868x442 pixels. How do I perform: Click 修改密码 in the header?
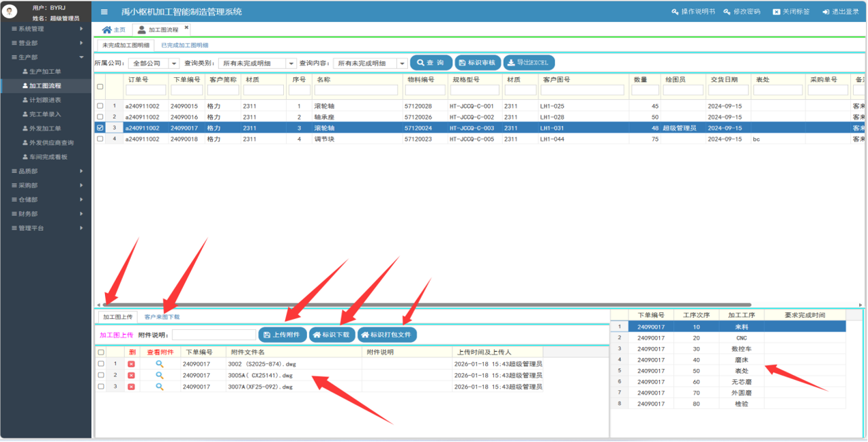pos(742,12)
